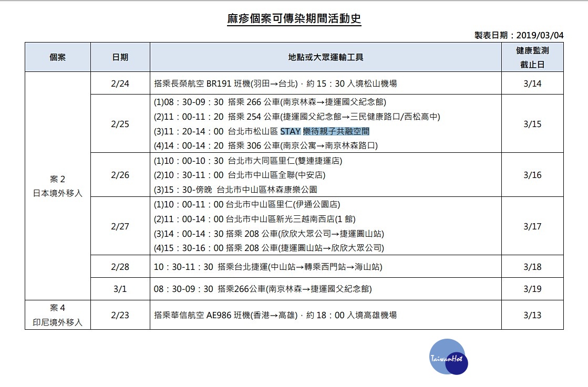Click the 254 公車 entry

tap(296, 117)
